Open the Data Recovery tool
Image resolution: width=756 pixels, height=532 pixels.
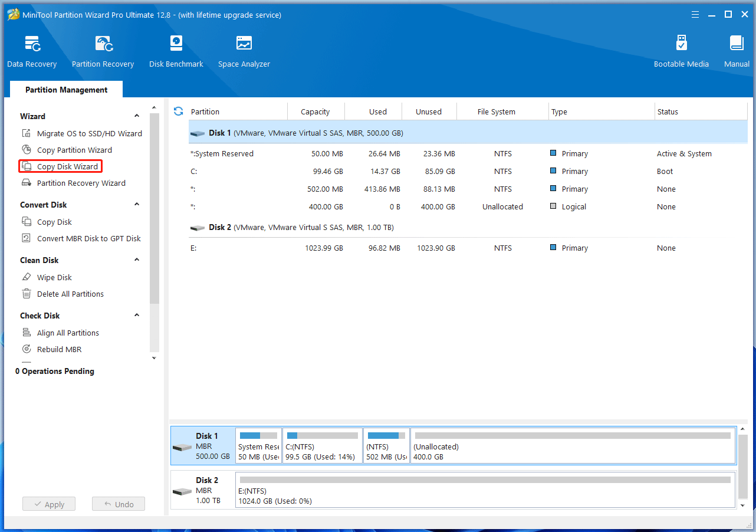[32, 52]
